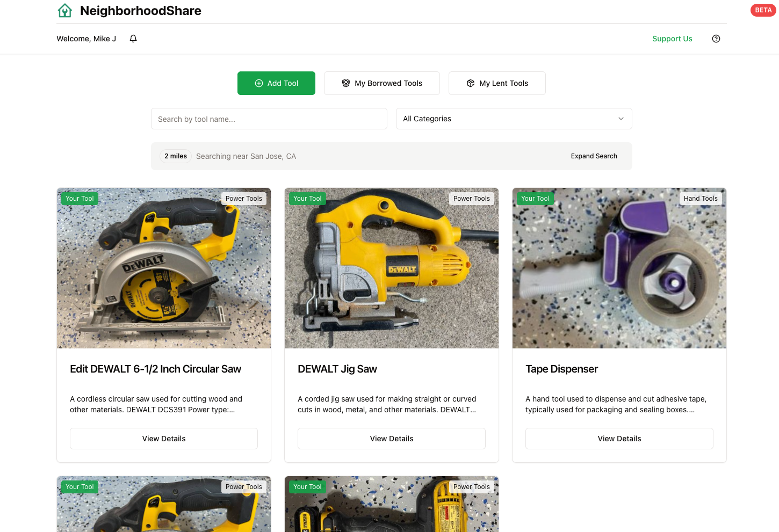Click the NeighborhoodShare site title
Image resolution: width=779 pixels, height=532 pixels.
pyautogui.click(x=141, y=11)
